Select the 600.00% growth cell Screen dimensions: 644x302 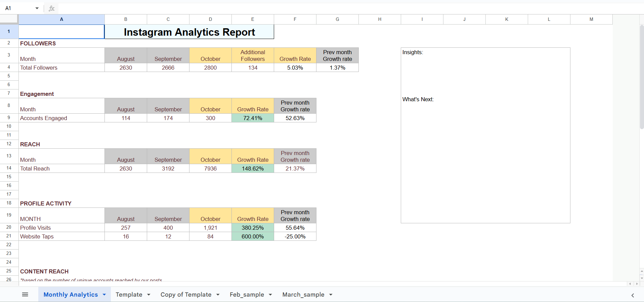253,236
